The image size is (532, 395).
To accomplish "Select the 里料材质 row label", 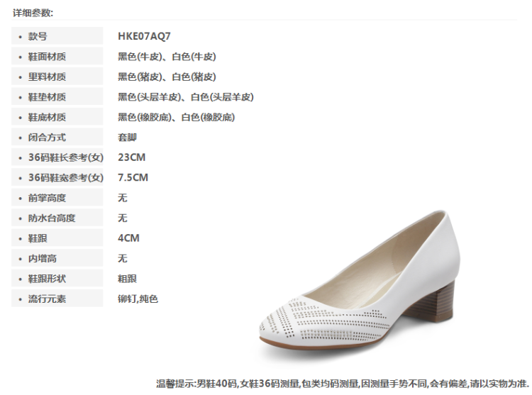I will point(57,77).
